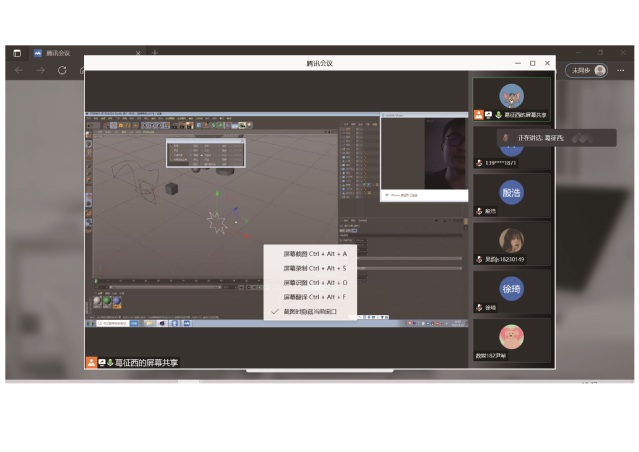Screen dimensions: 639x452
Task: Select 屏幕识图 Ctrl+Alt+O option
Action: pos(314,283)
